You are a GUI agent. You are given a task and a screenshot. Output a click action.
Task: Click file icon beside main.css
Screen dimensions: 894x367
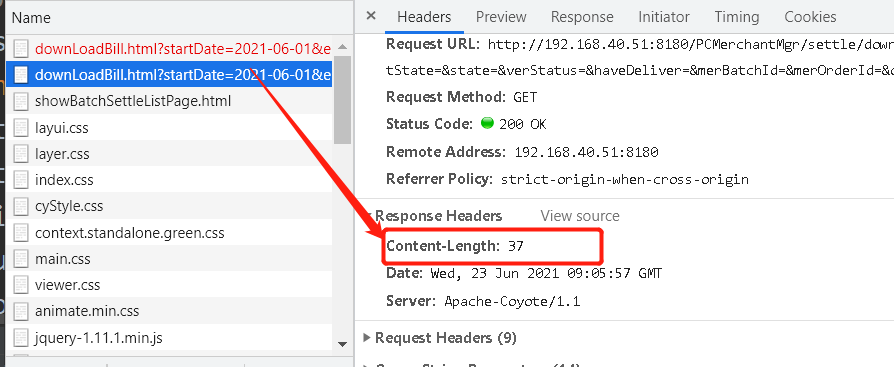coord(21,259)
